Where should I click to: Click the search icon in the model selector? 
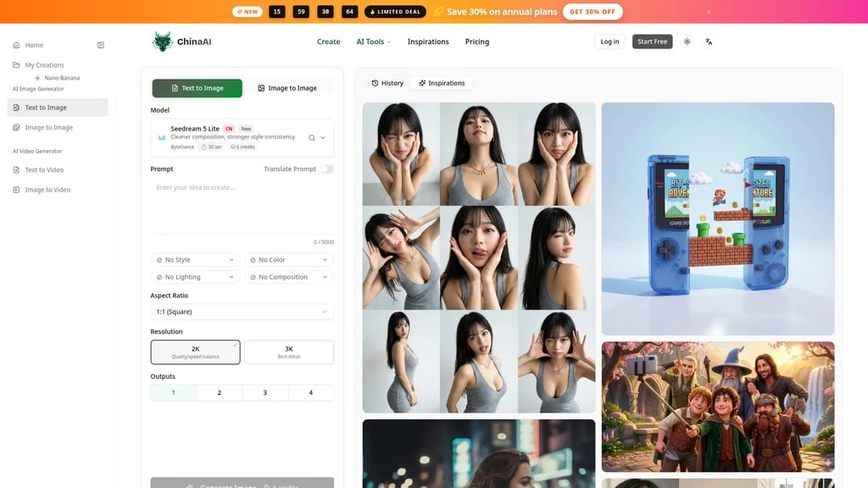coord(312,138)
